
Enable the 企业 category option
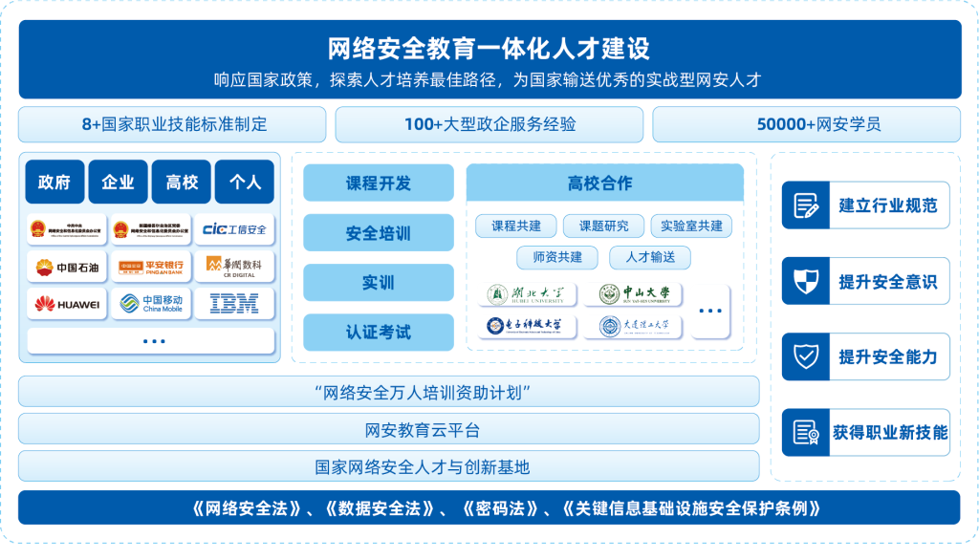(x=118, y=181)
